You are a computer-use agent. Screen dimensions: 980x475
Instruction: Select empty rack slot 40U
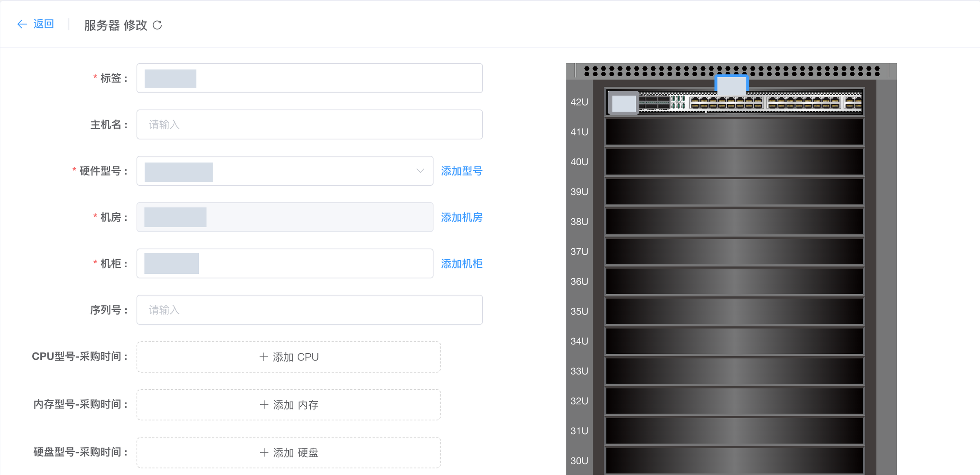[735, 162]
